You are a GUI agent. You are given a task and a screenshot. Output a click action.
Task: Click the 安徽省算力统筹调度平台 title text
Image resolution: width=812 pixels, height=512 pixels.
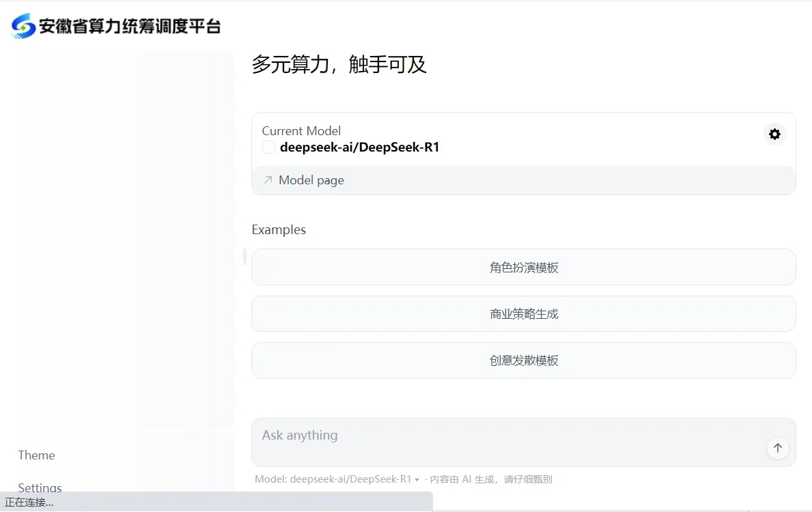pyautogui.click(x=130, y=27)
